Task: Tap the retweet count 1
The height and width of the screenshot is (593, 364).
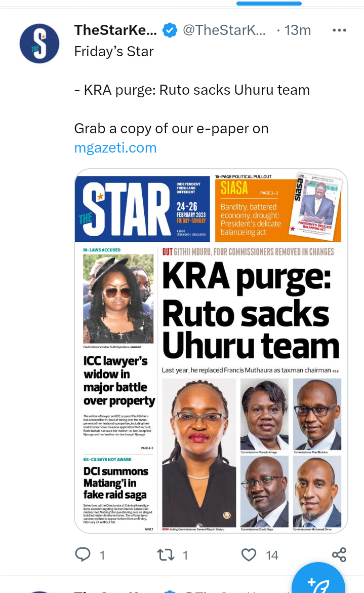Action: 185,555
